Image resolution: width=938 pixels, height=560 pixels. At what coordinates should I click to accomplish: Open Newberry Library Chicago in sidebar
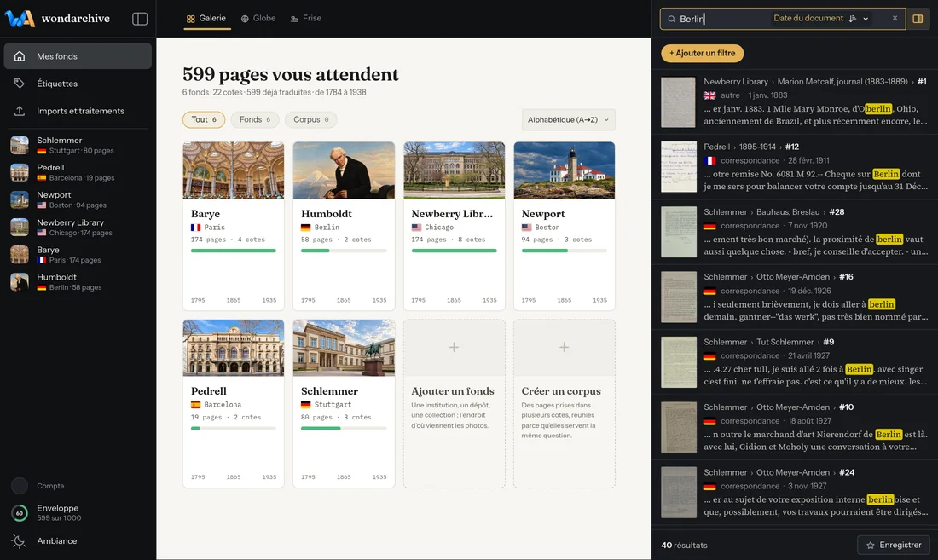pyautogui.click(x=78, y=227)
